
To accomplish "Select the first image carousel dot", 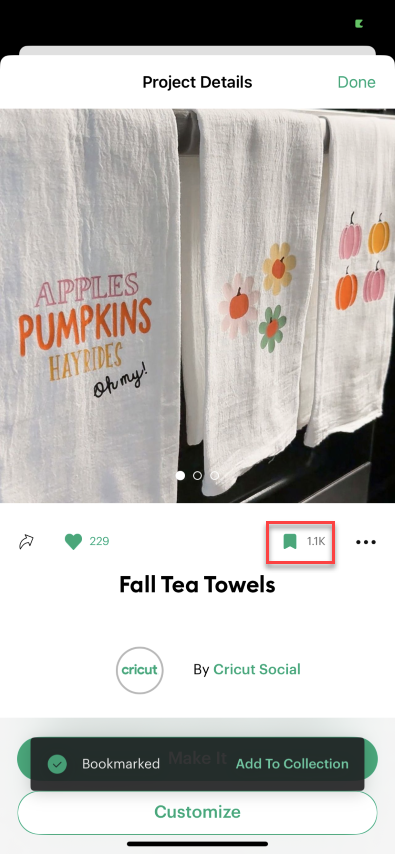I will [x=180, y=475].
